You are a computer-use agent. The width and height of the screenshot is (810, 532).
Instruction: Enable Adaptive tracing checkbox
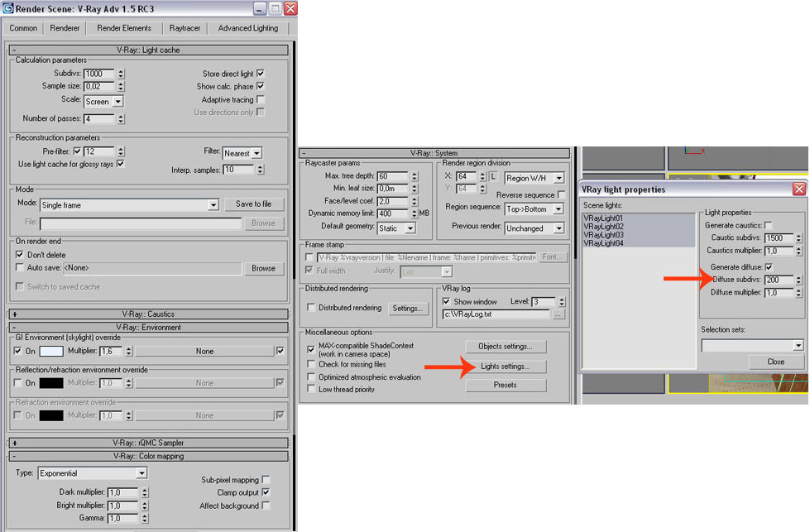pyautogui.click(x=261, y=99)
